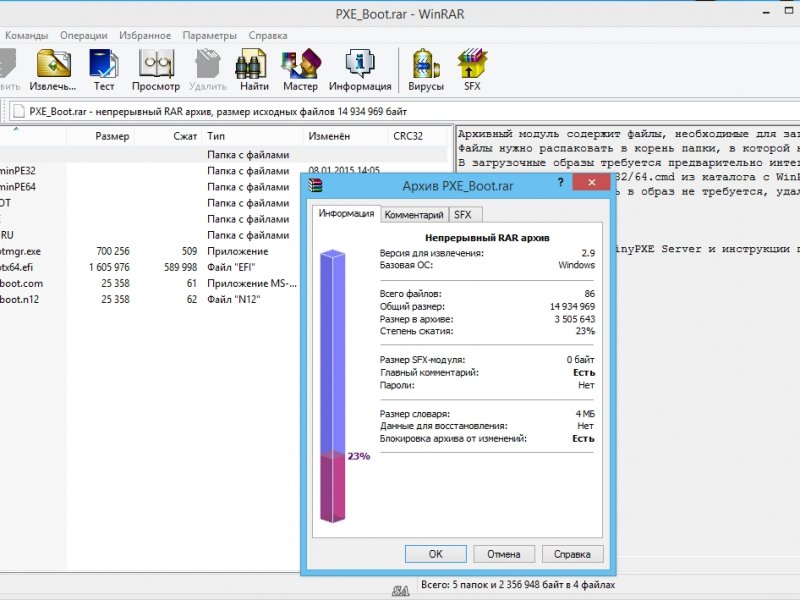Image resolution: width=800 pixels, height=600 pixels.
Task: Launch the Wizard toolbar icon
Action: point(301,70)
